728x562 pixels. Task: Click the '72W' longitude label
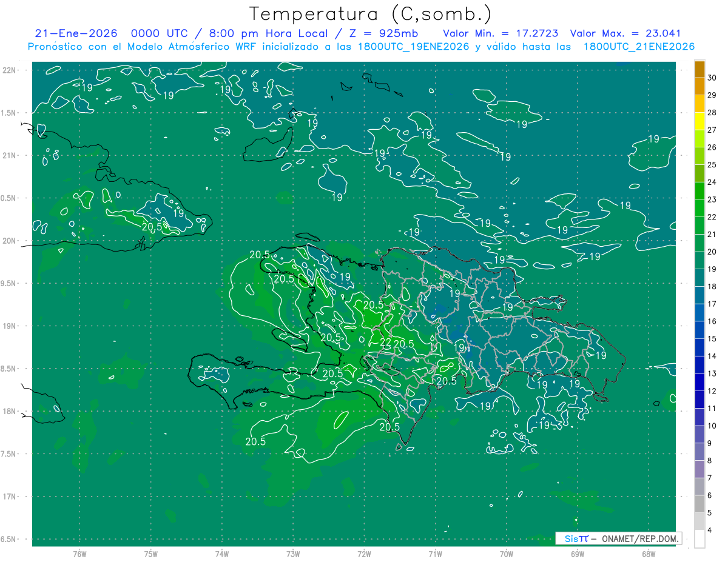364,554
